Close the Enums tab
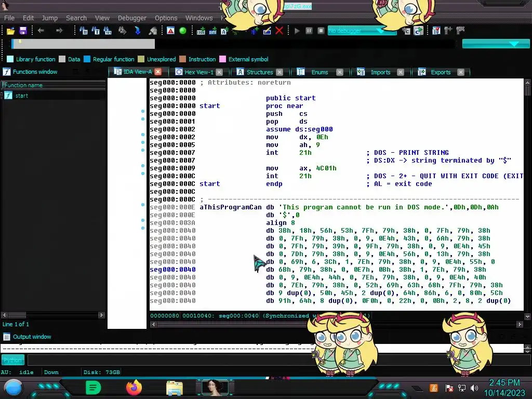This screenshot has width=532, height=399. [340, 72]
